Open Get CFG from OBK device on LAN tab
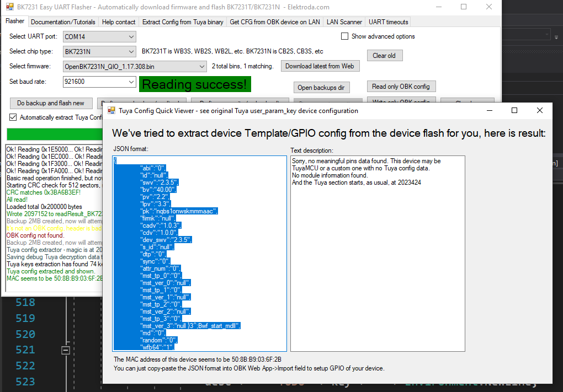The image size is (563, 392). pyautogui.click(x=275, y=22)
